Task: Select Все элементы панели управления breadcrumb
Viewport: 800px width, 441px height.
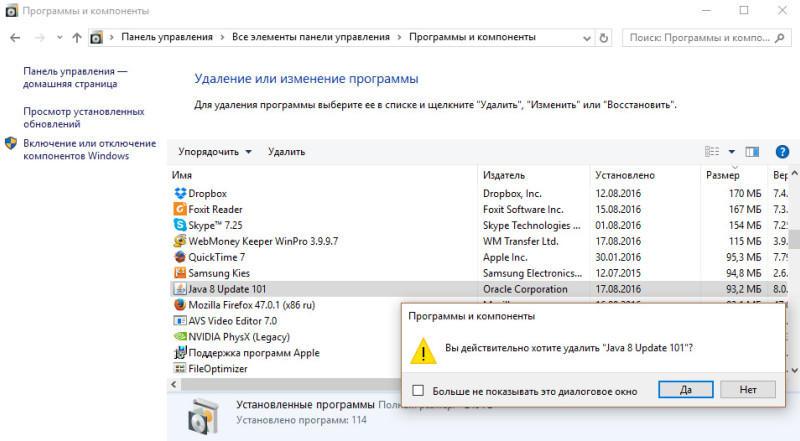Action: tap(311, 37)
